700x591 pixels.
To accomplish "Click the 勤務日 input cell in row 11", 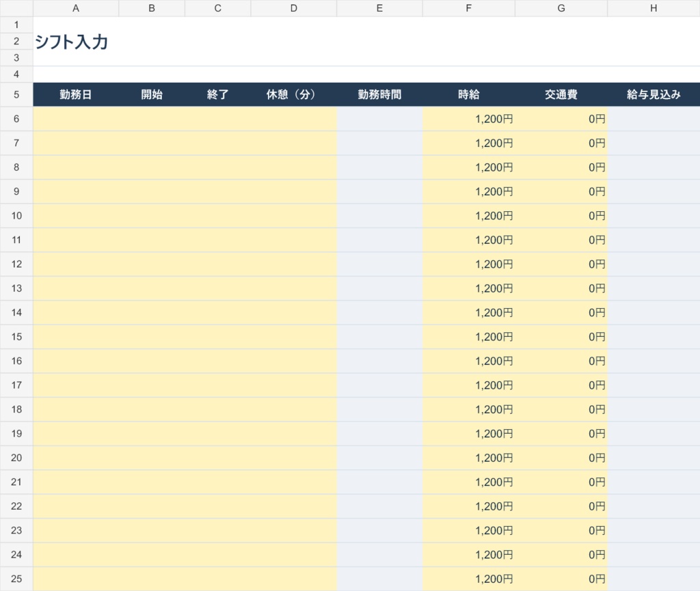I will click(x=76, y=240).
